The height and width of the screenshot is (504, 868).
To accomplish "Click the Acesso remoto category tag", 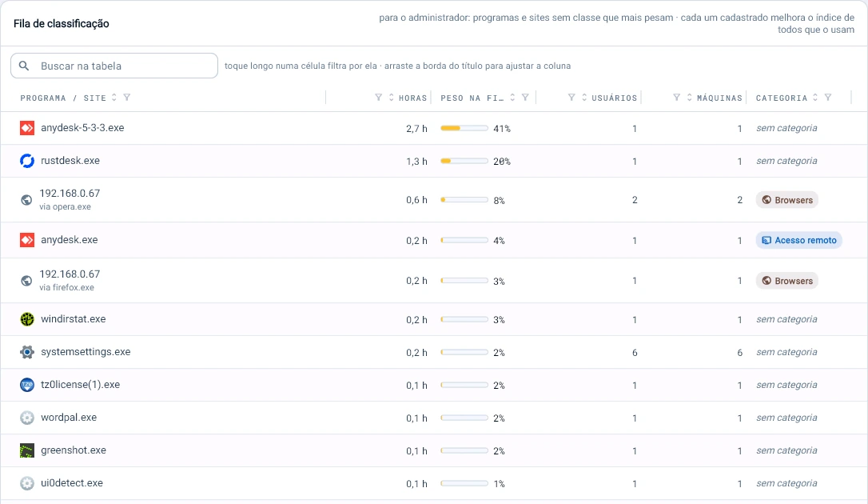I will click(x=798, y=240).
